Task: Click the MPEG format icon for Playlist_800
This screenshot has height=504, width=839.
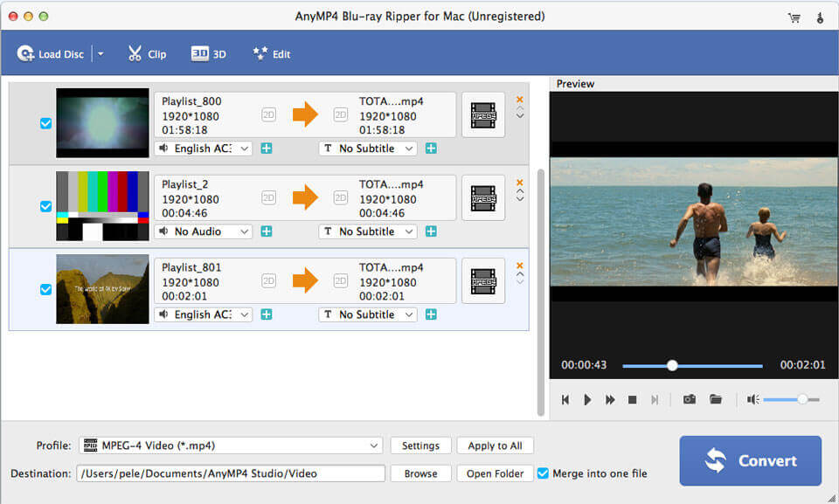Action: [x=482, y=114]
